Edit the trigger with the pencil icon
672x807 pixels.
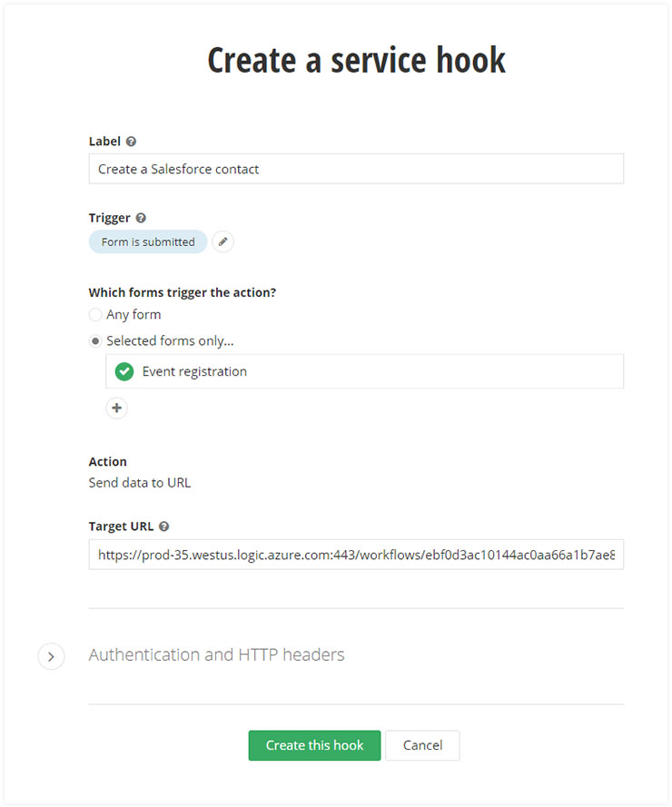223,242
